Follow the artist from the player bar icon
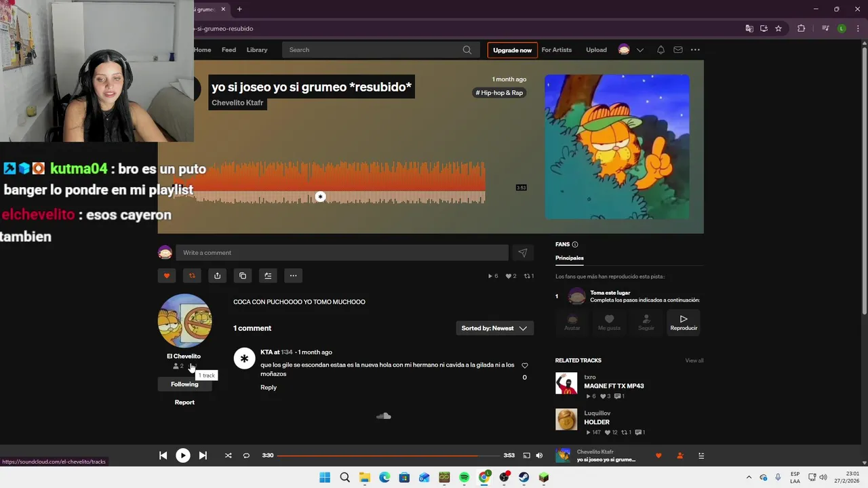The width and height of the screenshot is (868, 488). (680, 456)
